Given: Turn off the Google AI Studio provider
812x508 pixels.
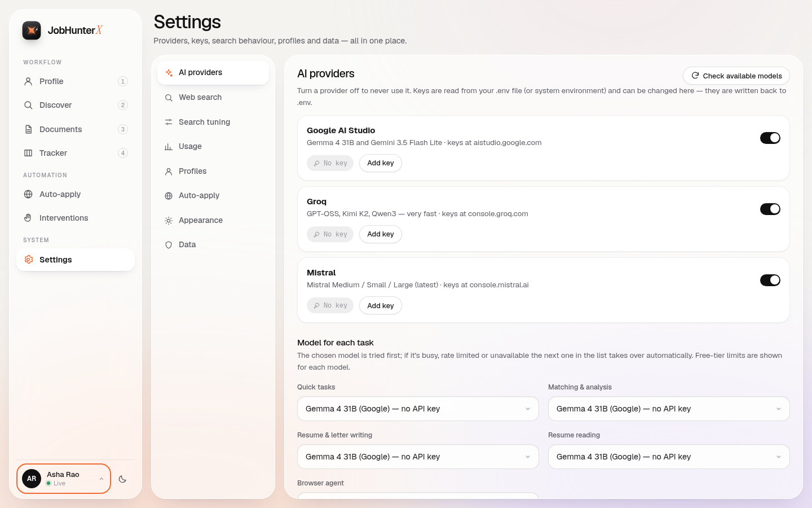Looking at the screenshot, I should point(770,138).
